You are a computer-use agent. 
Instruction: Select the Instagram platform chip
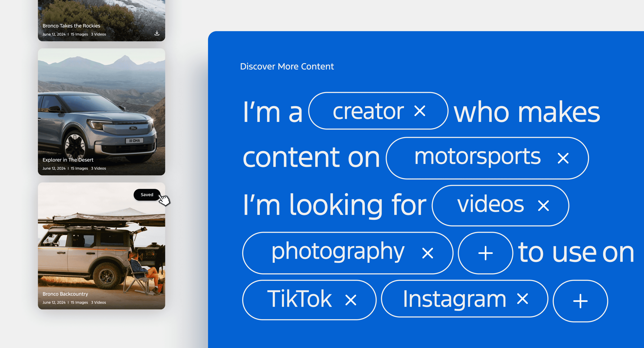pyautogui.click(x=453, y=299)
